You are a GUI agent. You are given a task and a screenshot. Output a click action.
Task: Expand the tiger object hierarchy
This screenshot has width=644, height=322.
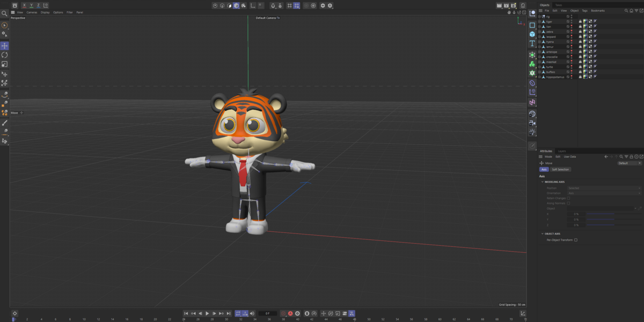pyautogui.click(x=539, y=21)
